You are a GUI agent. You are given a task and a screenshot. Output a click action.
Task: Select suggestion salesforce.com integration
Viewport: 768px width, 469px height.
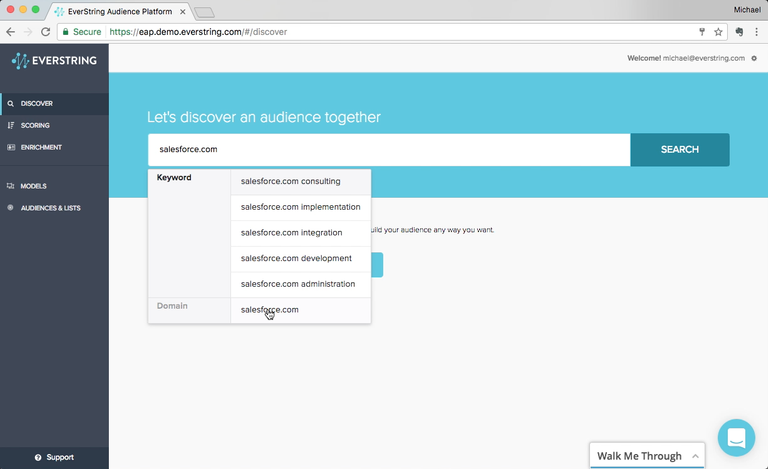pyautogui.click(x=301, y=233)
